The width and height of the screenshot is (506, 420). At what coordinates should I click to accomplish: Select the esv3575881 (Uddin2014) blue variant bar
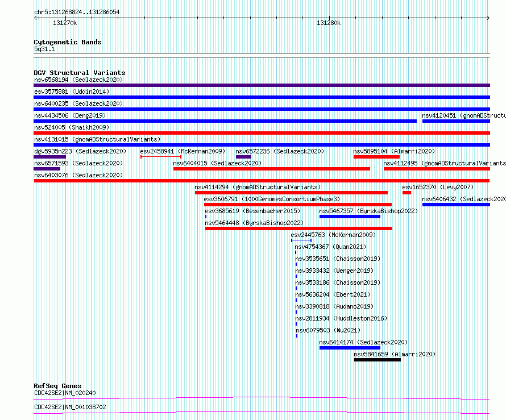[x=262, y=97]
